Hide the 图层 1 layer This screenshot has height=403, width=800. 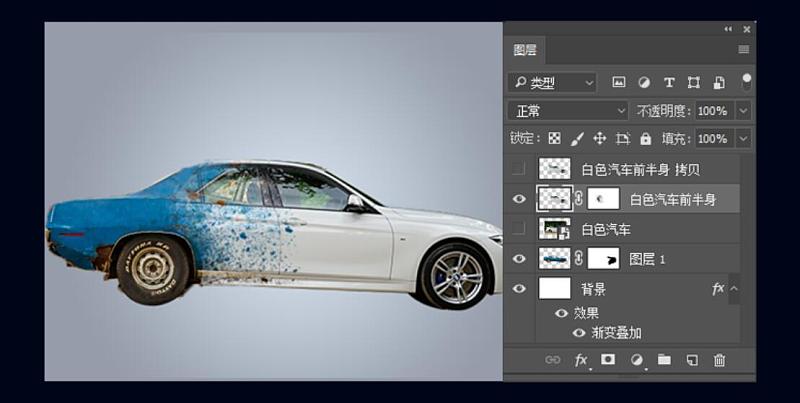(x=519, y=259)
